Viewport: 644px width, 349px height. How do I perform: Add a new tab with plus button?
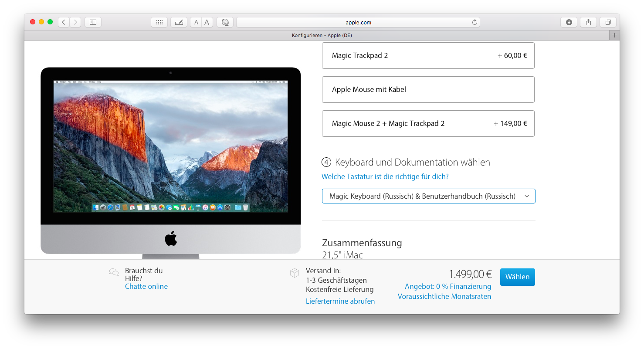614,35
